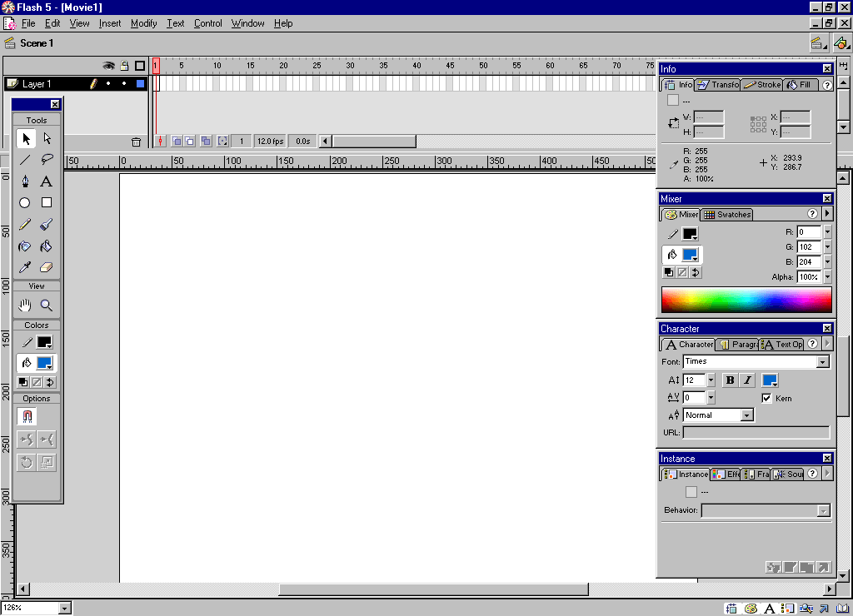Viewport: 853px width, 616px height.
Task: Open the Behavior dropdown in Instance panel
Action: tap(824, 510)
